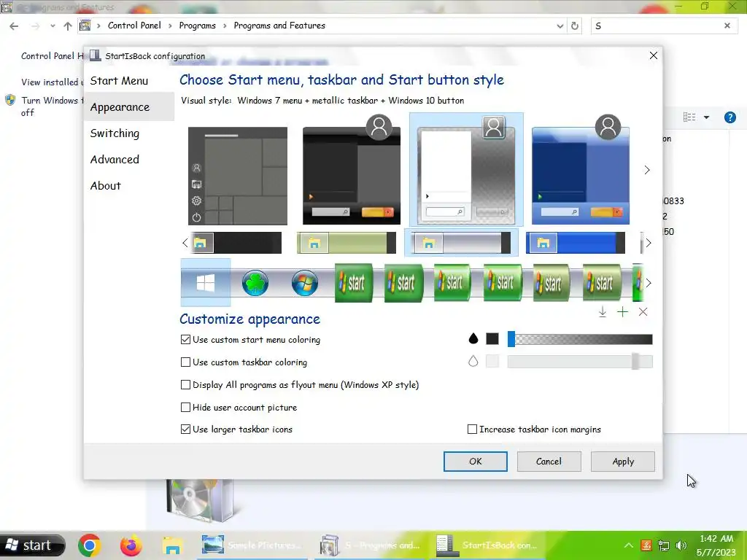Viewport: 747px width, 560px height.
Task: Show more start button styles chevron
Action: click(x=648, y=283)
